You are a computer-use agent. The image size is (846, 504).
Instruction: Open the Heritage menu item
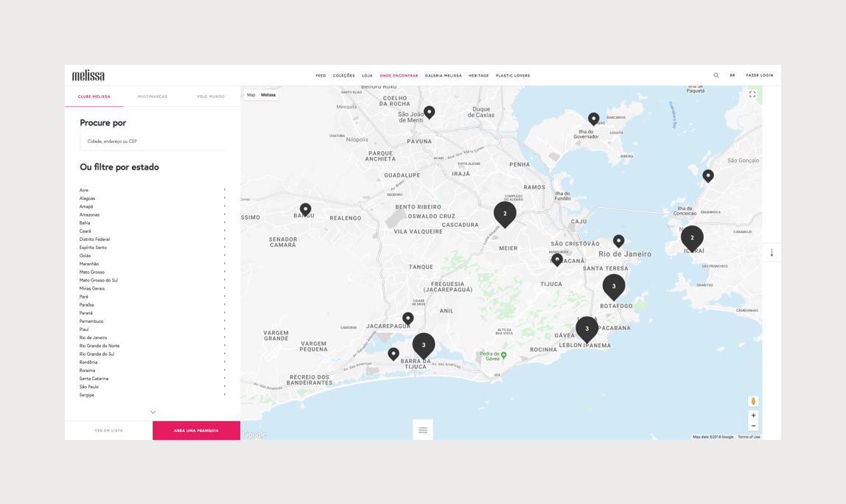click(478, 76)
